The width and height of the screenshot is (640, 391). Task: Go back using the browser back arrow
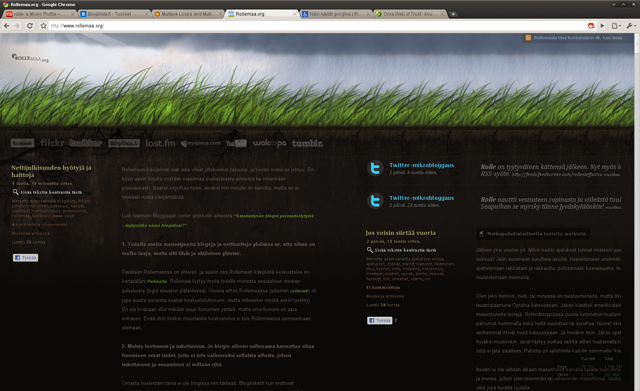(x=7, y=26)
